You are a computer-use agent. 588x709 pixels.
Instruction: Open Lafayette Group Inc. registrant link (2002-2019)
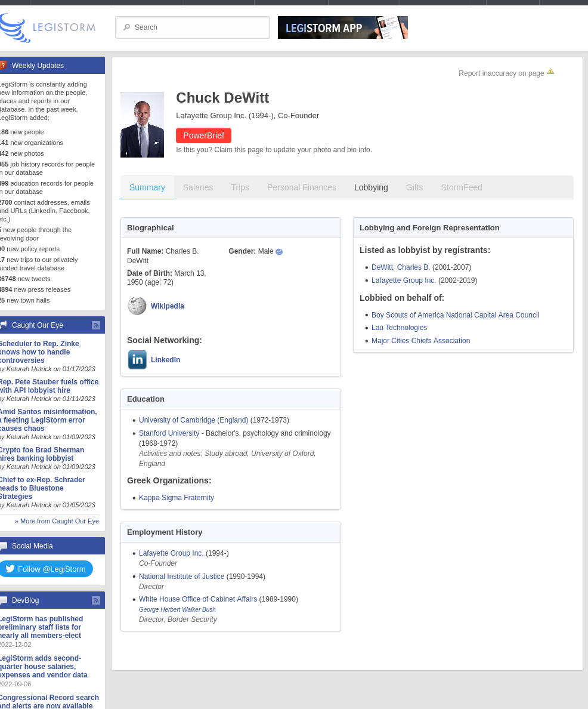(x=404, y=280)
